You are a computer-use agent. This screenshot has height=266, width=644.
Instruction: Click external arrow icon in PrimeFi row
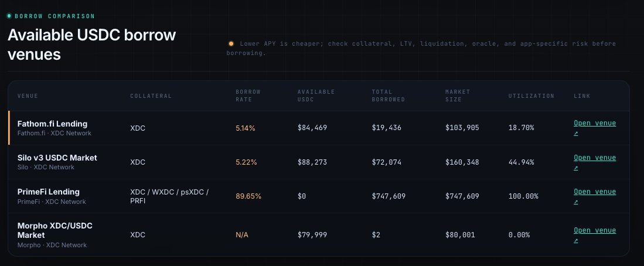click(576, 202)
